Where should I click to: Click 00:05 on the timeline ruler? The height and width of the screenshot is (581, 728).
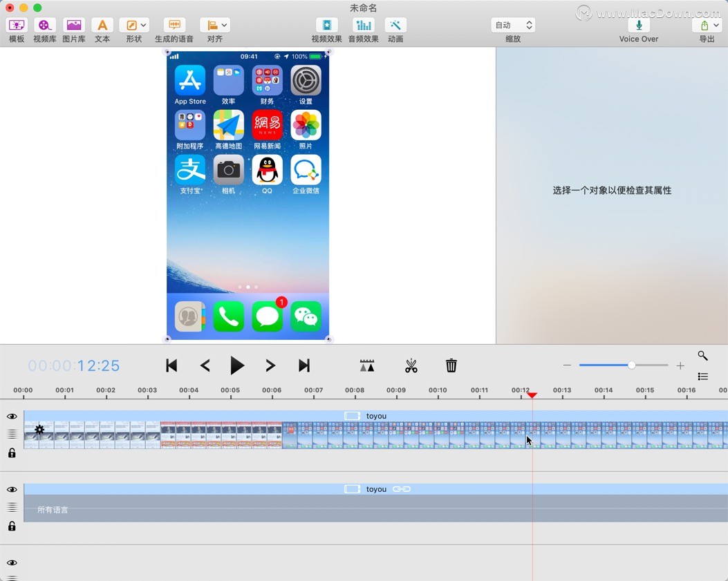click(x=230, y=390)
